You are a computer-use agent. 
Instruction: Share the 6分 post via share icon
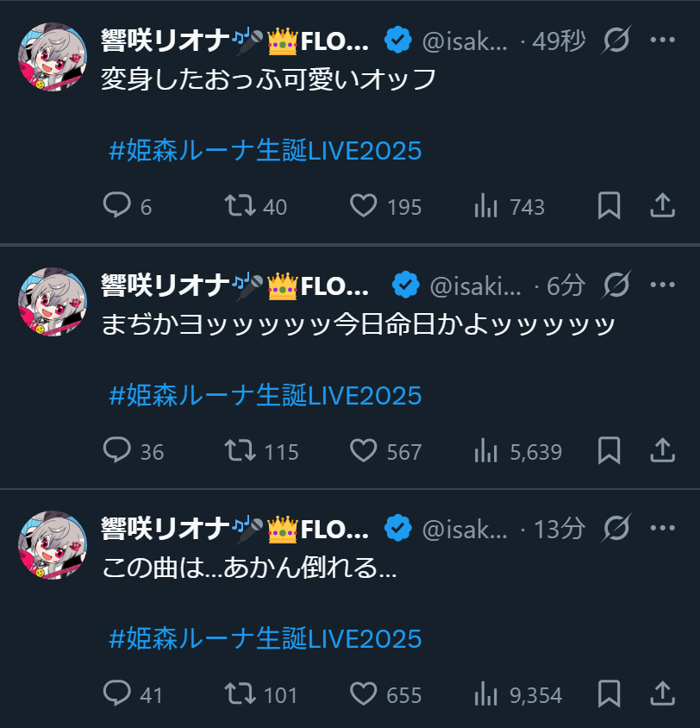[x=662, y=450]
